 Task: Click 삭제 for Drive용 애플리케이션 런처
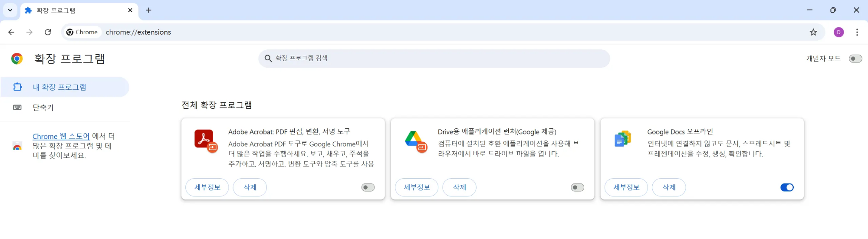[460, 187]
